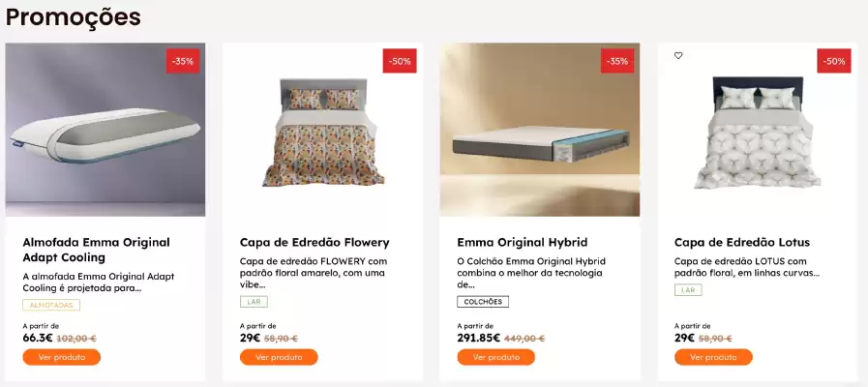Click the Emma Original Hybrid mattress image
The image size is (868, 387).
[539, 130]
